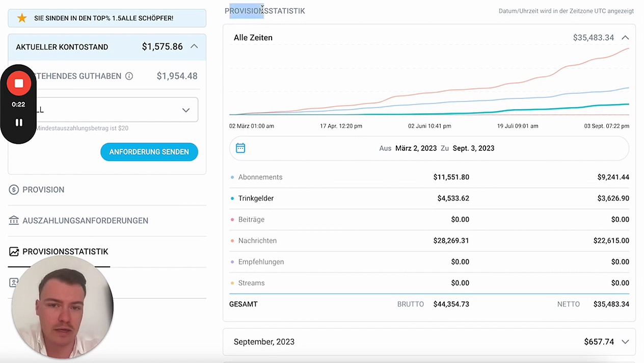Viewport: 644px width, 363px height.
Task: Collapse the Aktueller Kontostand section
Action: 194,46
